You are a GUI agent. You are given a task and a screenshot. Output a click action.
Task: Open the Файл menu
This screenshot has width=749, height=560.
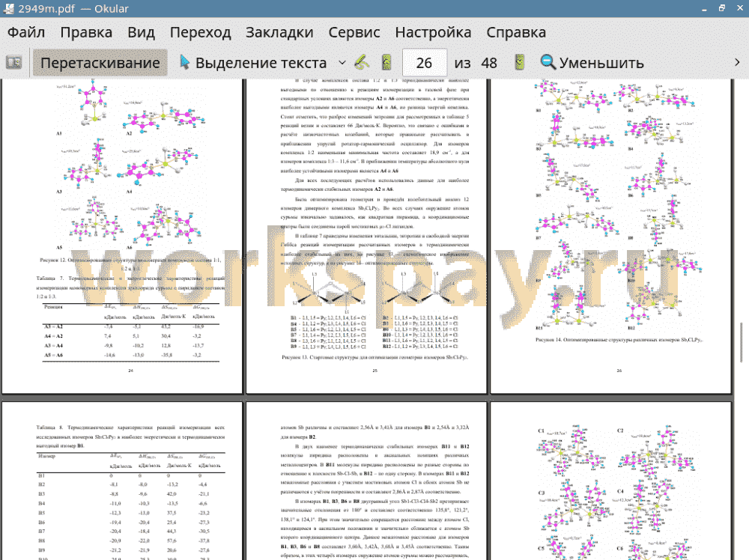pos(26,32)
